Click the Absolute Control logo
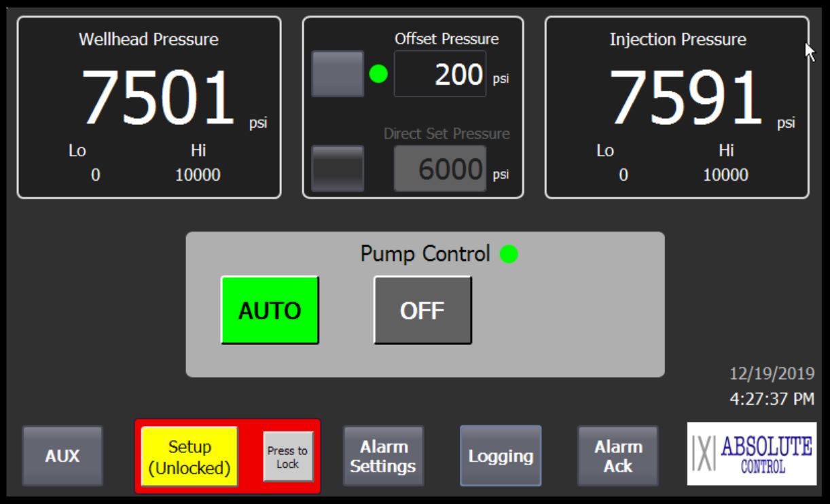 coord(752,454)
